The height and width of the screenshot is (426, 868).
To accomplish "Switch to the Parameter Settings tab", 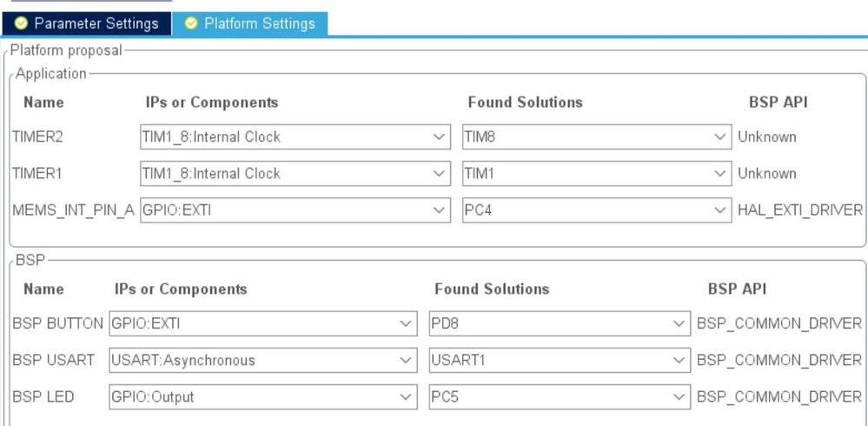I will 86,23.
